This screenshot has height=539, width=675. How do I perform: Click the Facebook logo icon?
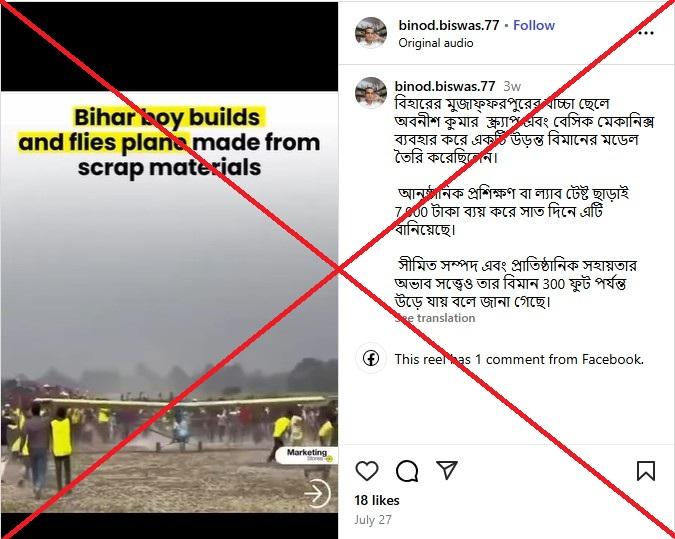pos(371,358)
